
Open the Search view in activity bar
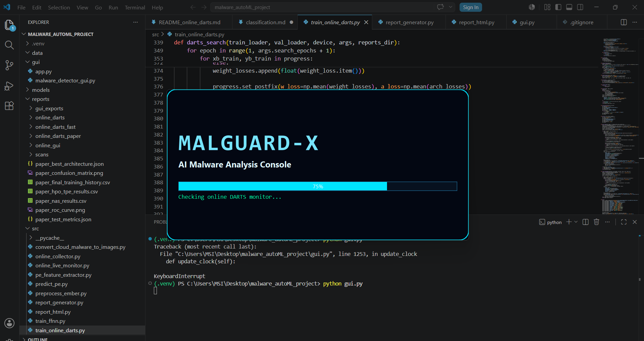click(9, 45)
